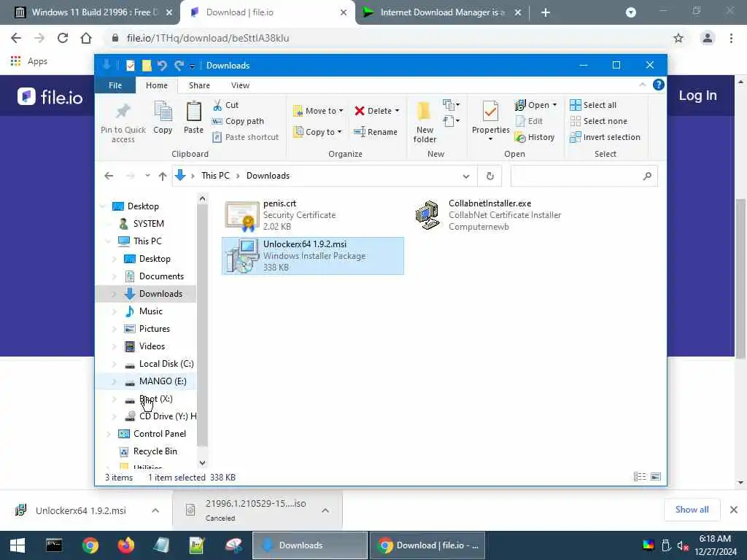
Task: Switch to large icons view layout
Action: 656,477
